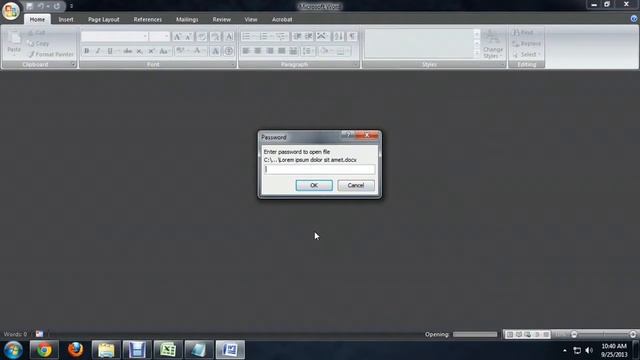Open the Font dialog launcher
640x360 pixels.
click(x=233, y=64)
